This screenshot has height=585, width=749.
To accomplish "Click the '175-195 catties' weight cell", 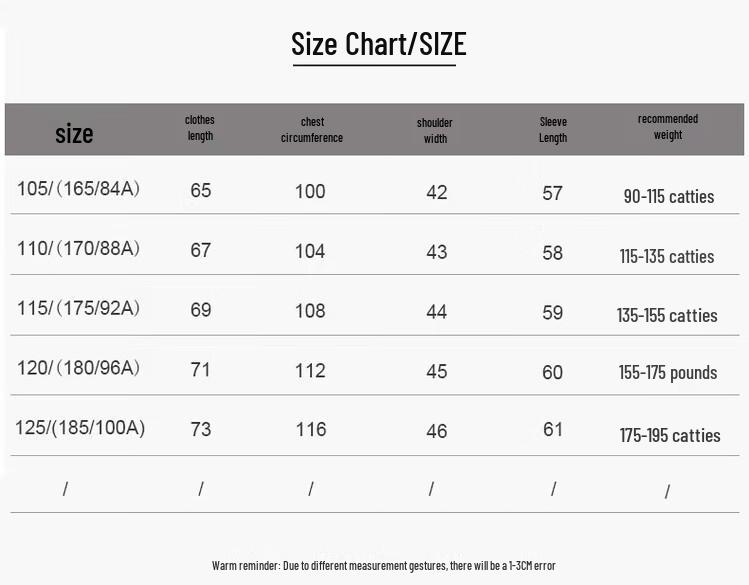I will tap(670, 435).
